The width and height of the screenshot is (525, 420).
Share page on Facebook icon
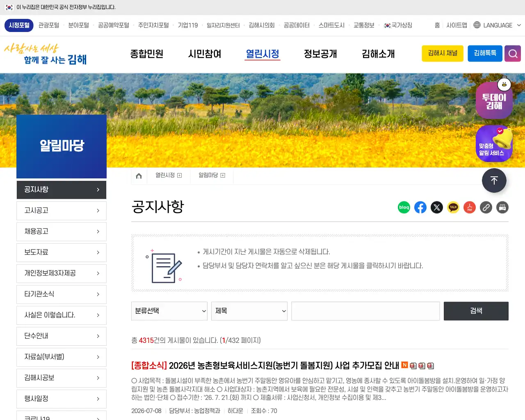pos(420,208)
